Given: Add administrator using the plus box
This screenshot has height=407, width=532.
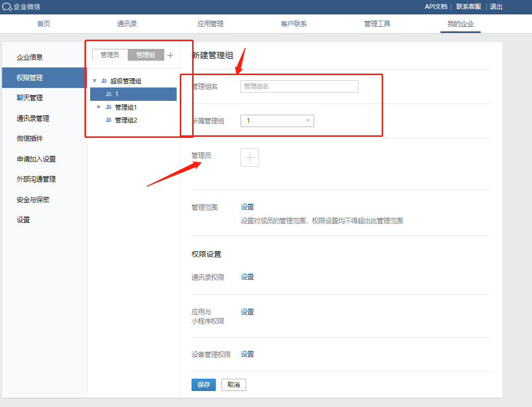Looking at the screenshot, I should click(x=250, y=158).
